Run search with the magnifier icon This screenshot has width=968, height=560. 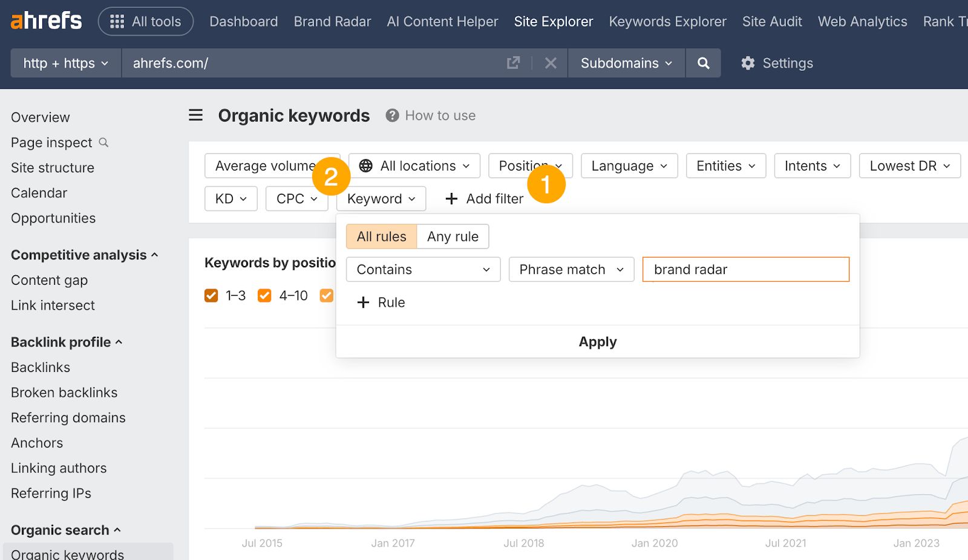coord(703,63)
